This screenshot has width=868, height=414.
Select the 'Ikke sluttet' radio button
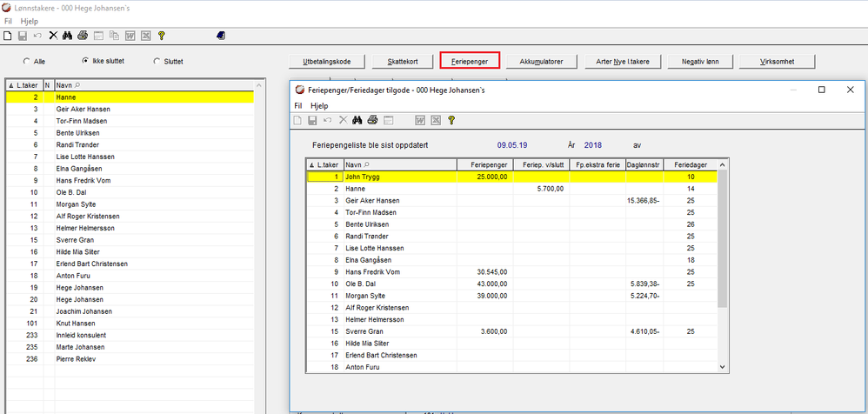click(85, 62)
